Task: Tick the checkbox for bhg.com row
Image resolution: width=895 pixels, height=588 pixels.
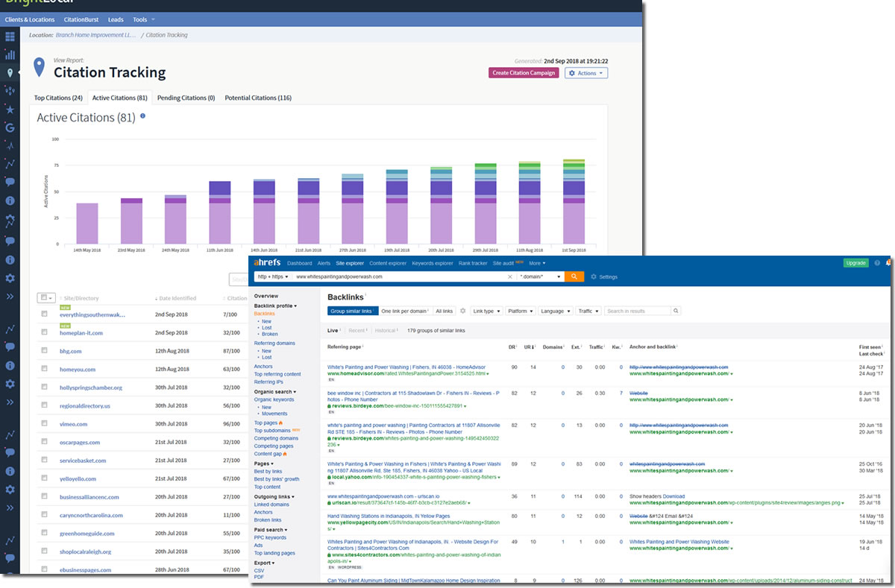Action: 45,351
